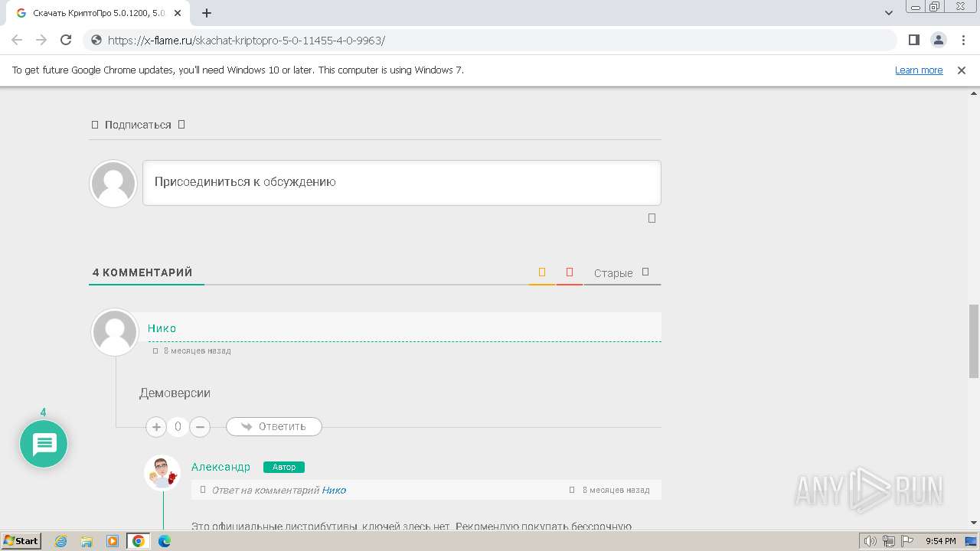Click Подписаться to subscribe to comments
The height and width of the screenshot is (551, 980).
click(x=138, y=125)
